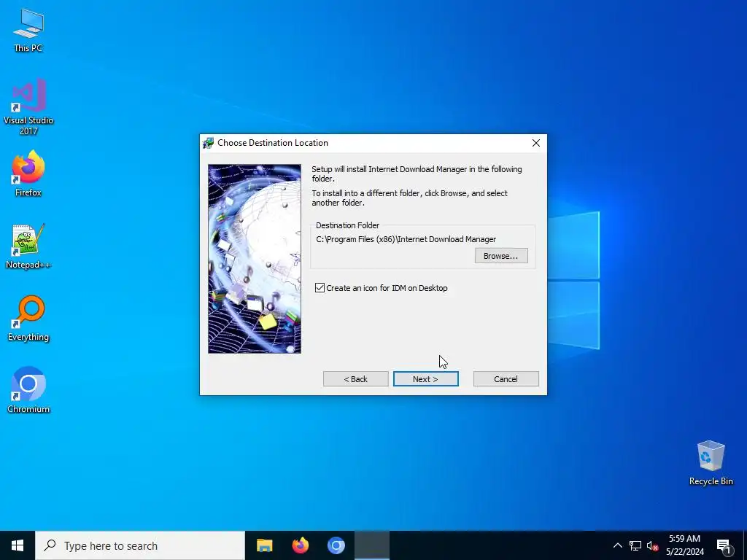Uncheck Create an icon for IDM on Desktop

(320, 287)
